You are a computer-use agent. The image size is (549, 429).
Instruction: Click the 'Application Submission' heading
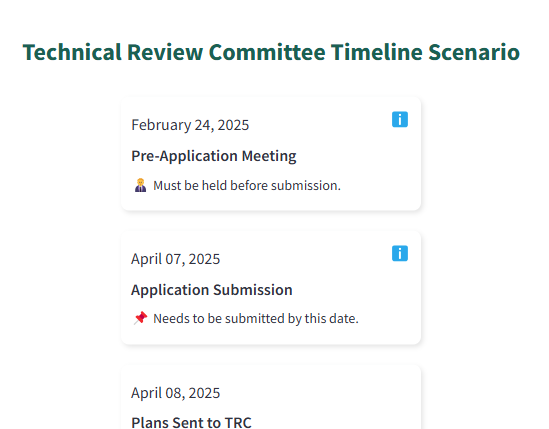[211, 290]
